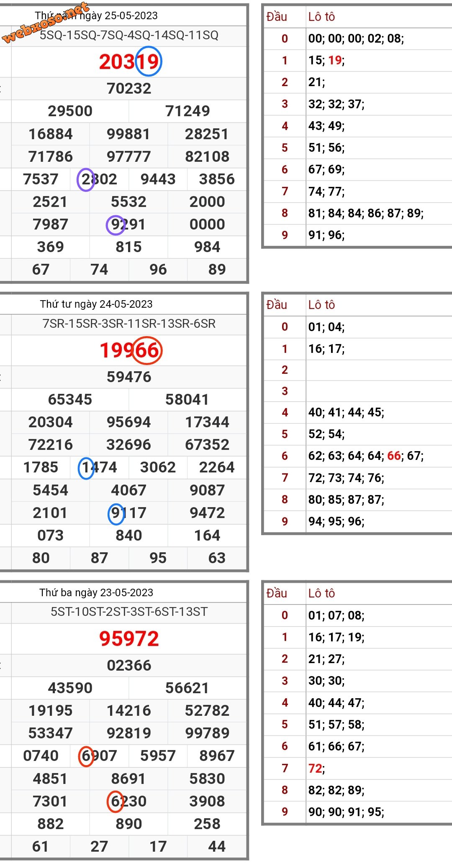Click the number 16884
Image resolution: width=452 pixels, height=868 pixels.
tap(51, 134)
